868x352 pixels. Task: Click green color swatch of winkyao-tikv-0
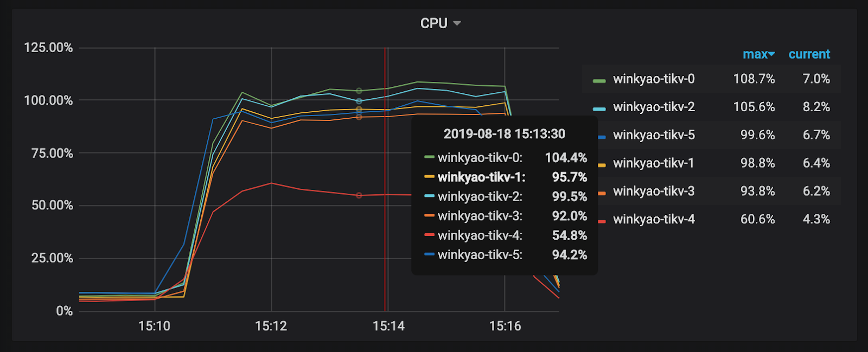[x=599, y=81]
